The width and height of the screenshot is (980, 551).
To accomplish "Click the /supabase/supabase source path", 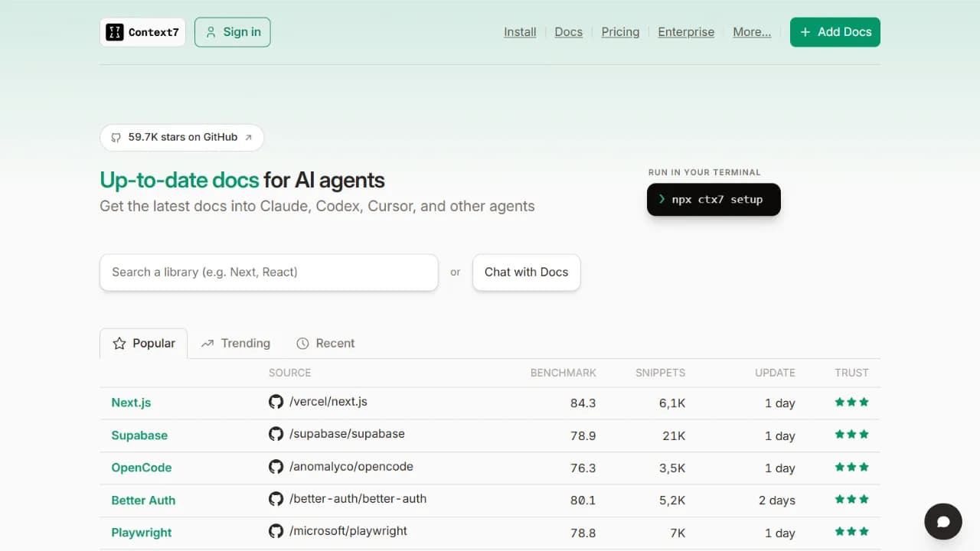I will point(347,434).
